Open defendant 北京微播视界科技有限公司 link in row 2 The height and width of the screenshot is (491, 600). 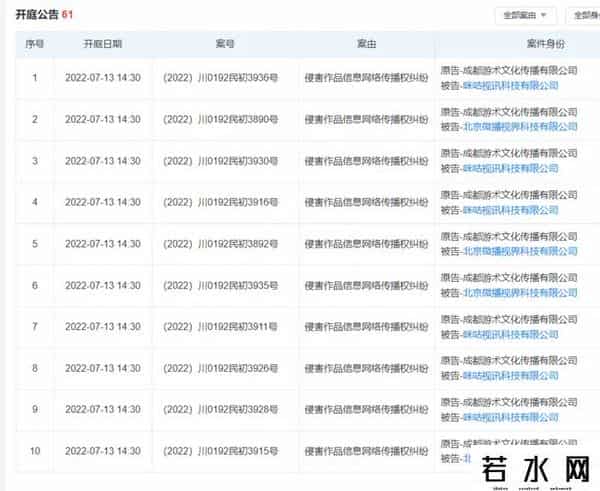pyautogui.click(x=520, y=127)
